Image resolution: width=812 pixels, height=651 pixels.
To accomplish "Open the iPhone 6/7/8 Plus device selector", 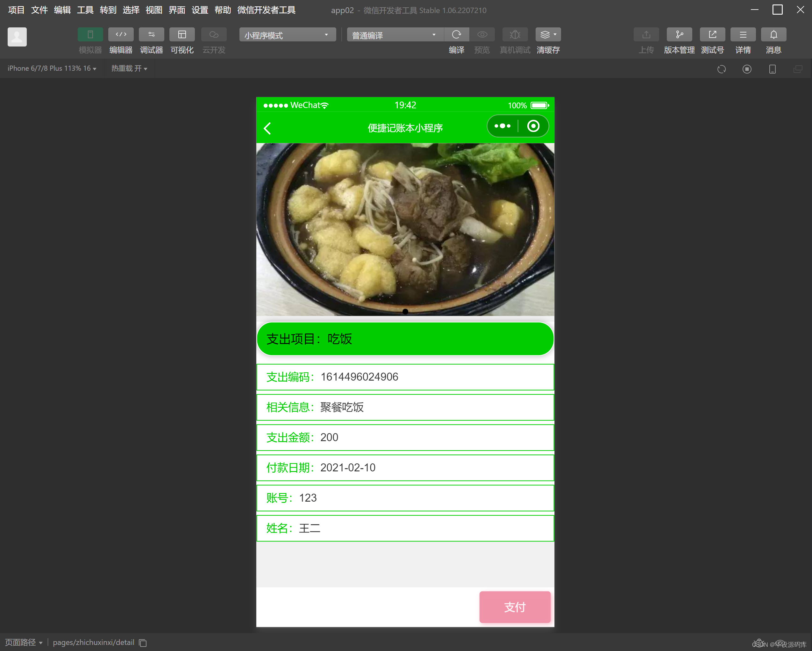I will [52, 68].
